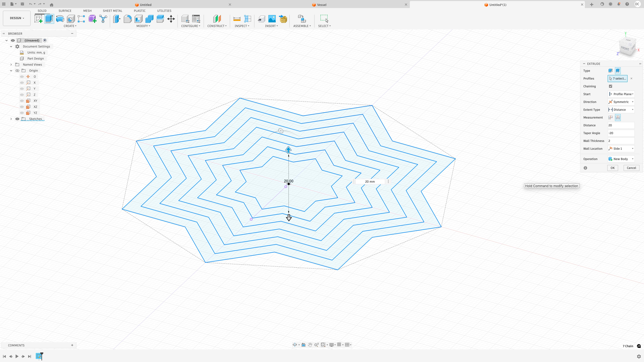Select the Pan tool in navigation bar
Image resolution: width=644 pixels, height=362 pixels.
310,345
